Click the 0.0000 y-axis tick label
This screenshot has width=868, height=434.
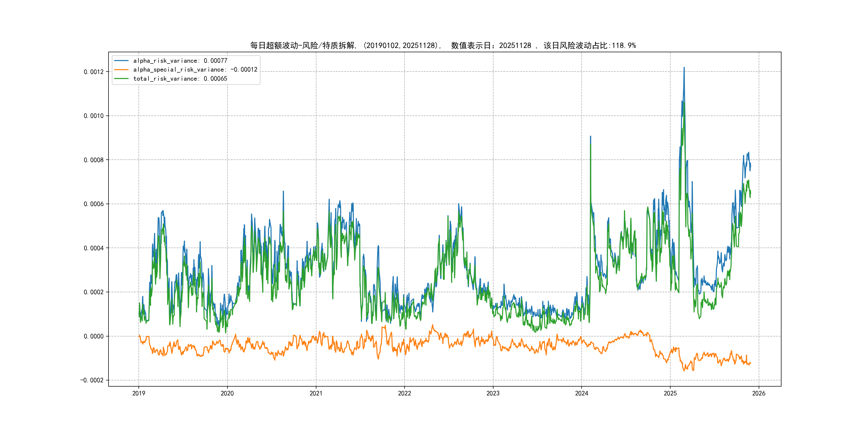point(94,336)
